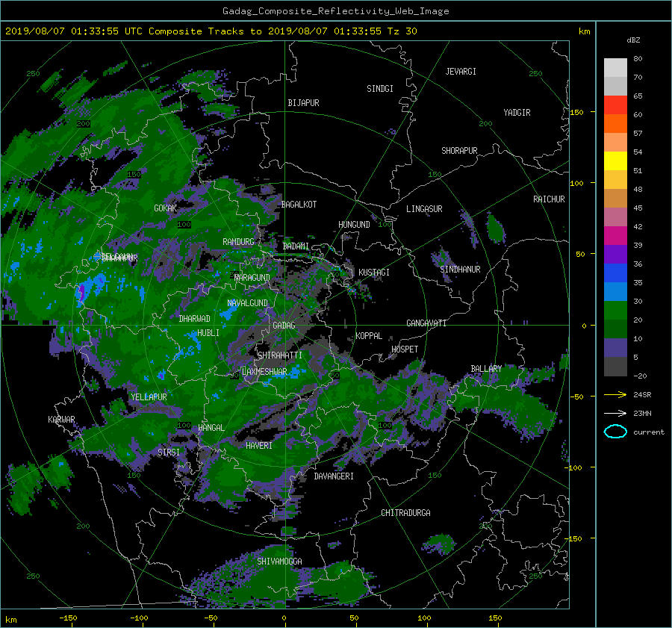Click the GADAG radar site label

pyautogui.click(x=284, y=326)
